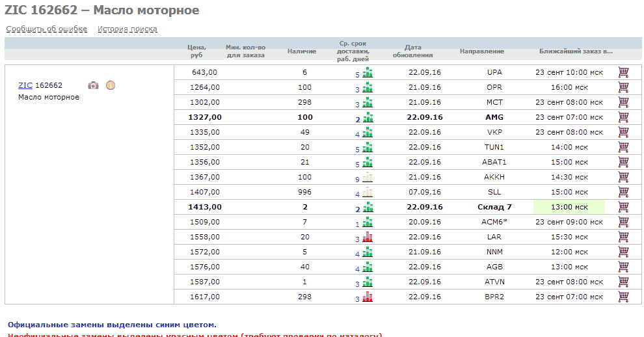Screen dimensions: 644x337
Task: Click green highlighted 13:00 мск cell
Action: click(569, 207)
